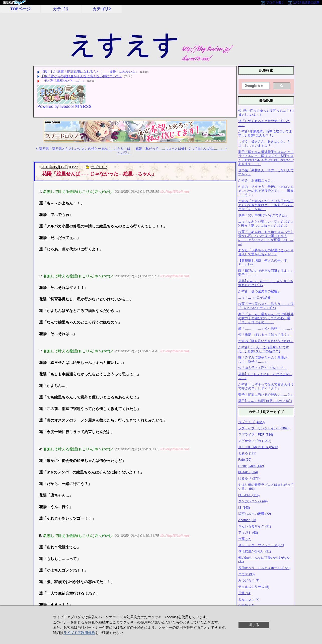Image resolution: width=322 pixels, height=644 pixels.
Task: Click the red arrow beside モバP entry
Action: (39, 81)
